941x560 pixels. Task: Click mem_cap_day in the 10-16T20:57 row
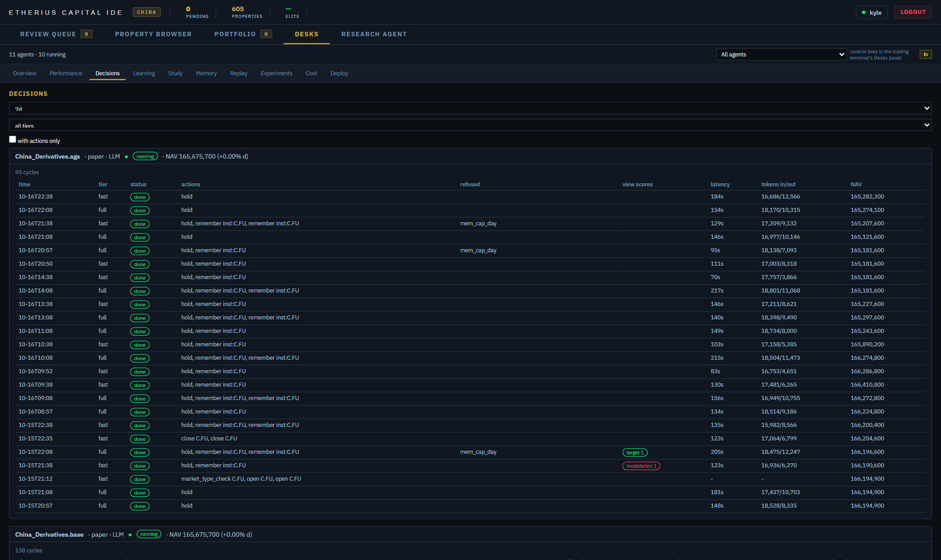click(478, 250)
